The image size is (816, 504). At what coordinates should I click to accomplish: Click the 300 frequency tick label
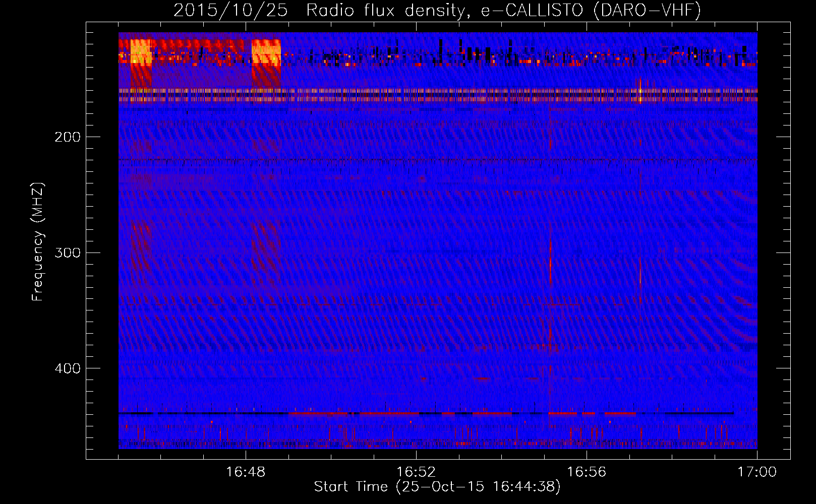click(68, 253)
